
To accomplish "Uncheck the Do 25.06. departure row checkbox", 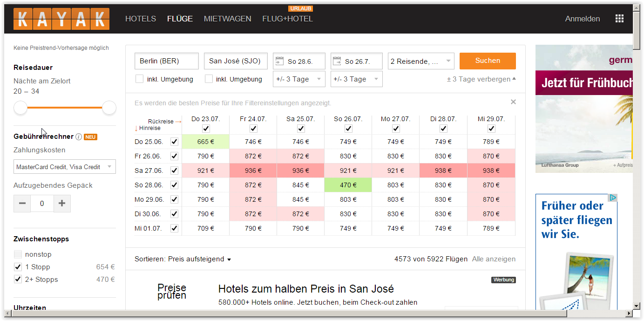I will pyautogui.click(x=175, y=142).
